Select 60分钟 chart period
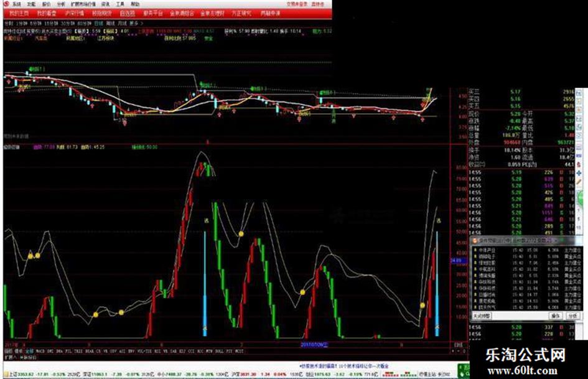Screen dimensions: 588x379 pos(85,23)
